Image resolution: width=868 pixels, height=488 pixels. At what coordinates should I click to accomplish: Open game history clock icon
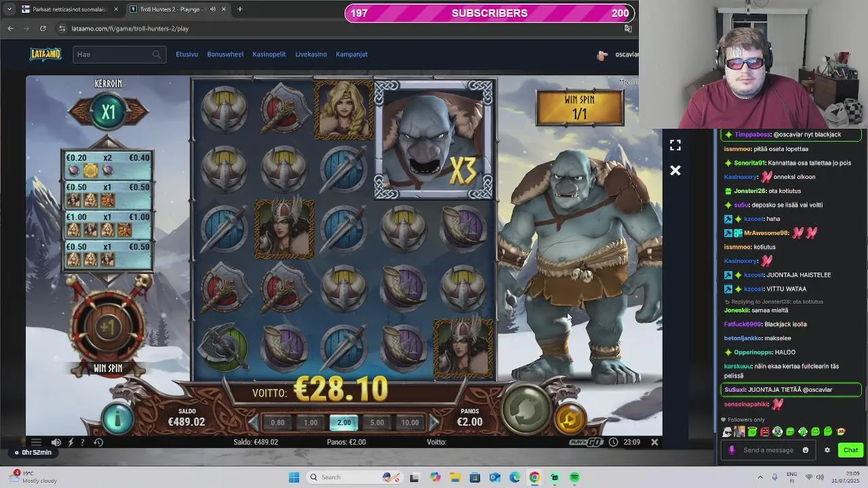coord(98,442)
